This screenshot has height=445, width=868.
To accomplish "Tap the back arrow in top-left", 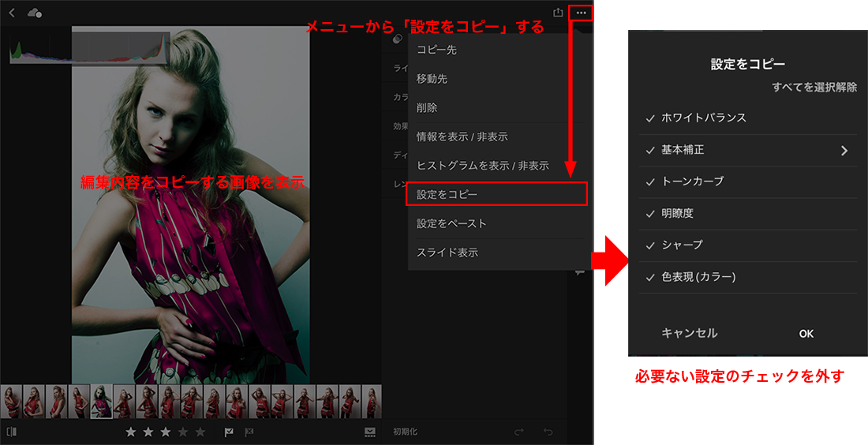I will pos(12,13).
